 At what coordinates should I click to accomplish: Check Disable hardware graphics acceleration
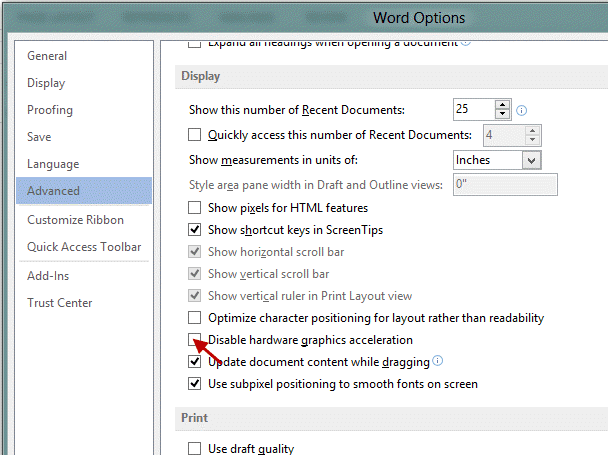pos(194,339)
